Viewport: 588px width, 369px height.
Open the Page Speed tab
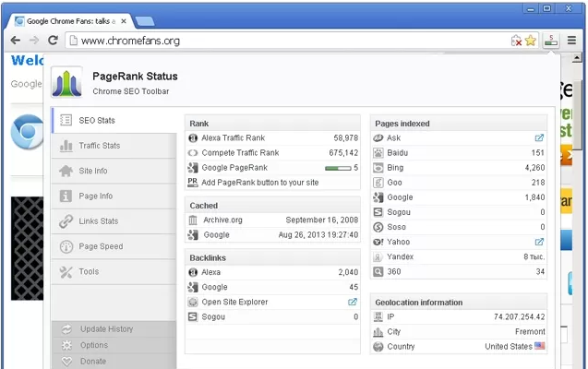point(114,246)
